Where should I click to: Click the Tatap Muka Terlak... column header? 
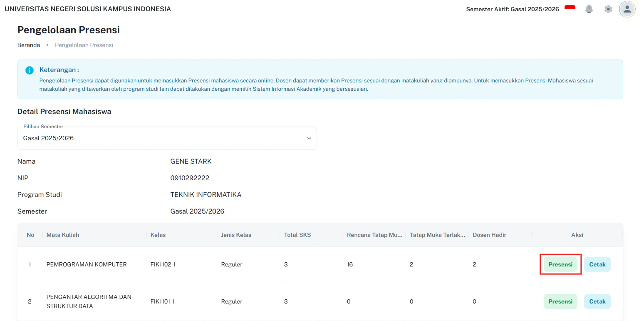point(438,235)
